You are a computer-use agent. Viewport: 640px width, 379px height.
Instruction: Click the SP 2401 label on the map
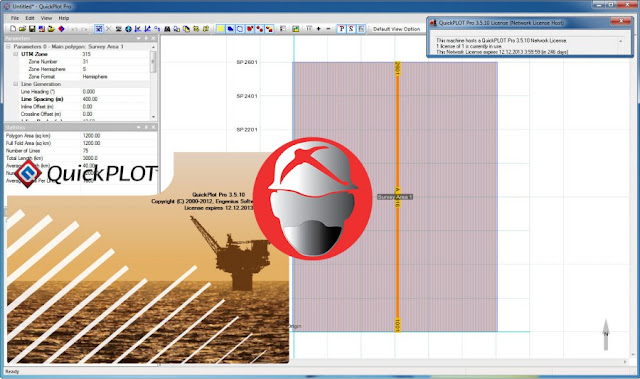pos(247,96)
